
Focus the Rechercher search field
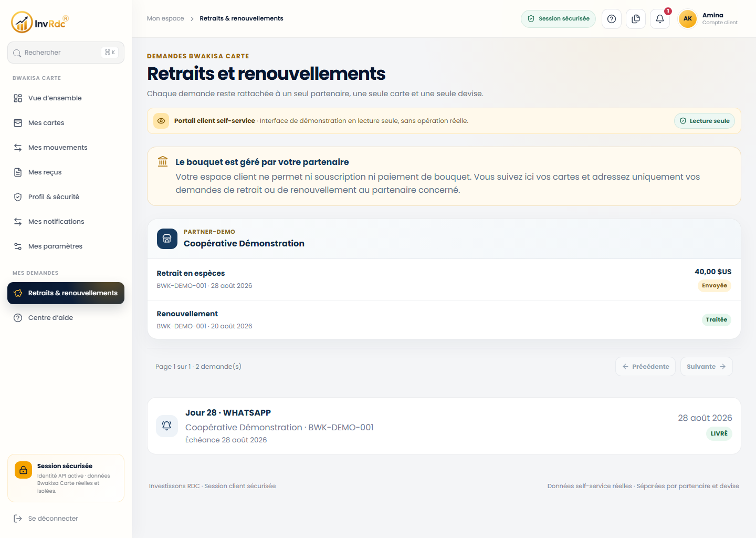tap(66, 53)
